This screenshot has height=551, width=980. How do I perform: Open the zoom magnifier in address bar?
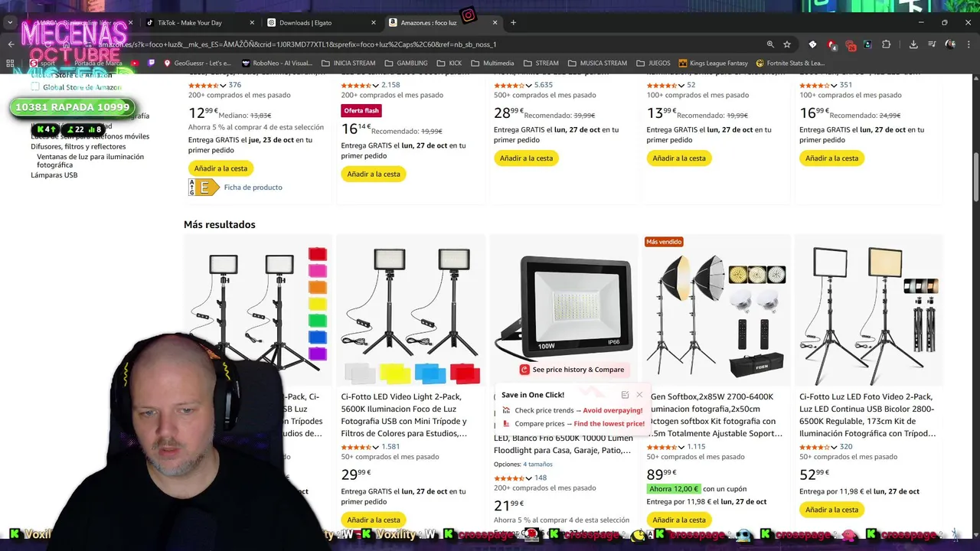(770, 44)
